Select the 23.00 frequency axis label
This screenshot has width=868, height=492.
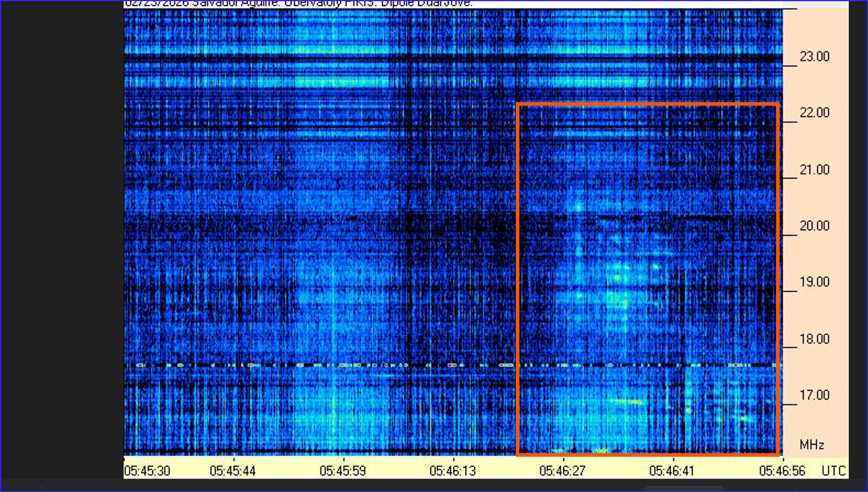point(815,57)
